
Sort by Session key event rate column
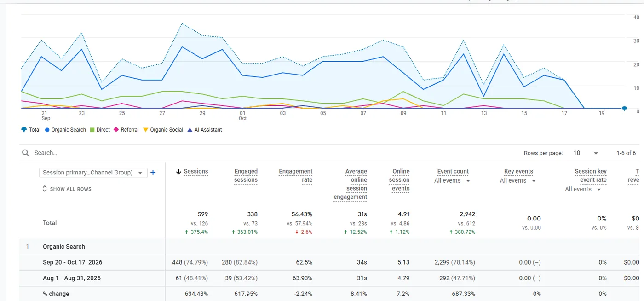(591, 175)
